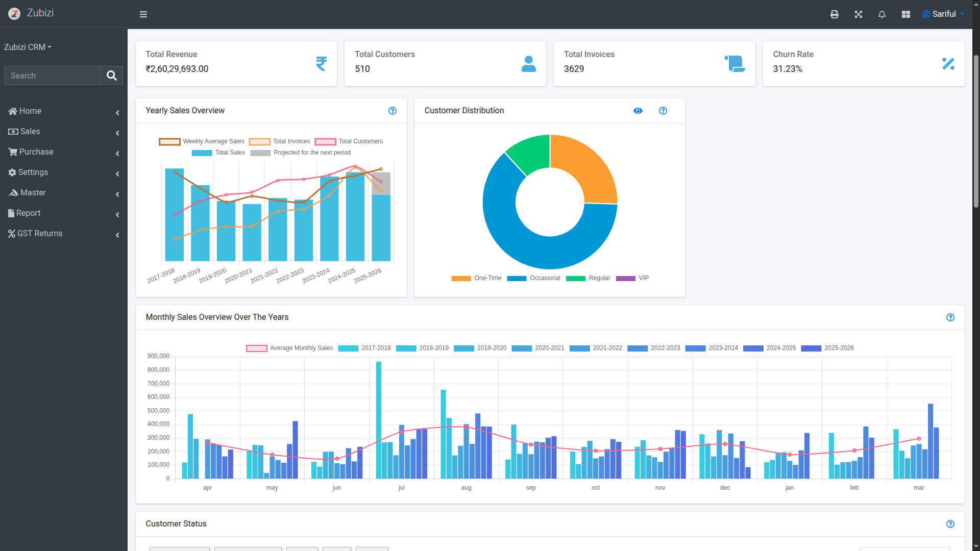Viewport: 980px width, 551px height.
Task: Click the hamburger menu icon
Action: (x=143, y=14)
